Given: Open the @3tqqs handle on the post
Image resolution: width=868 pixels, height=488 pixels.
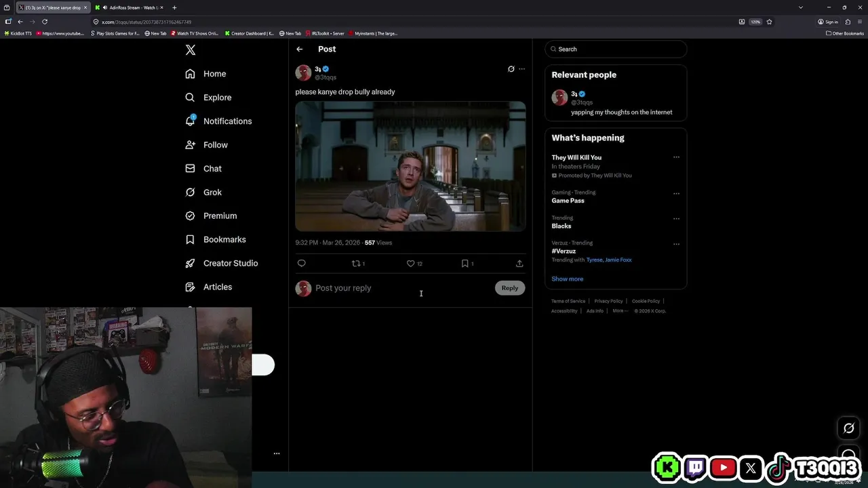Looking at the screenshot, I should tap(325, 77).
